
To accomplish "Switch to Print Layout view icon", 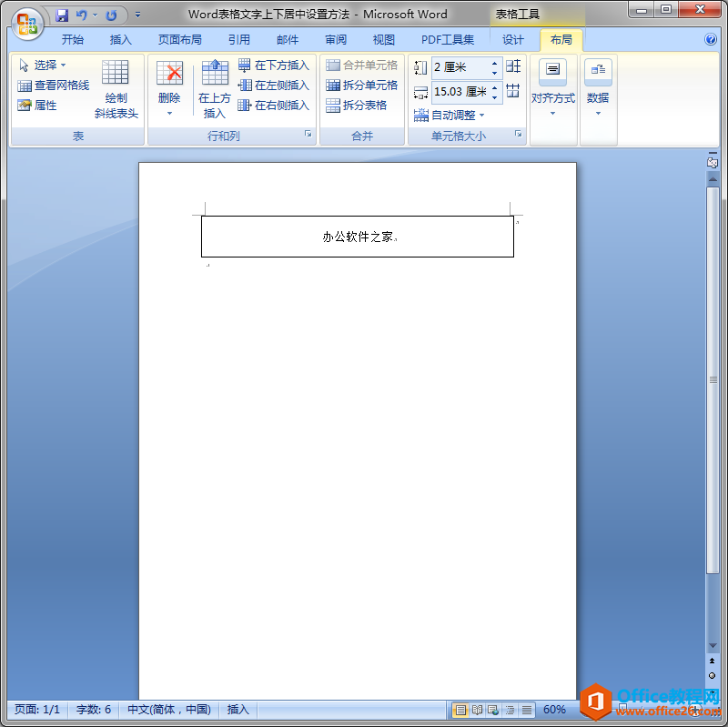I will (460, 710).
